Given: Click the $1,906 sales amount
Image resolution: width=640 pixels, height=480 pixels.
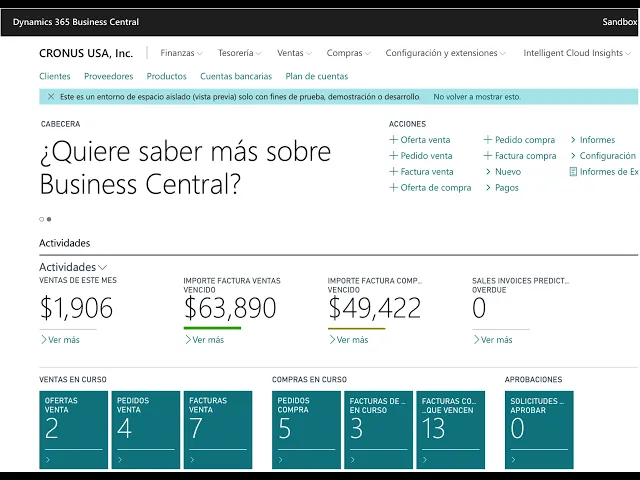Looking at the screenshot, I should pos(76,308).
